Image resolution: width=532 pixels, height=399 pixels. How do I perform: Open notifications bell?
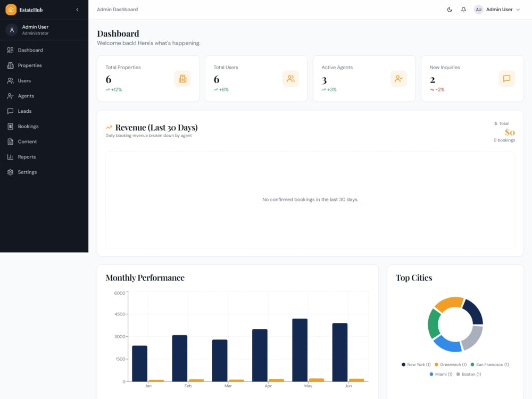coord(463,10)
